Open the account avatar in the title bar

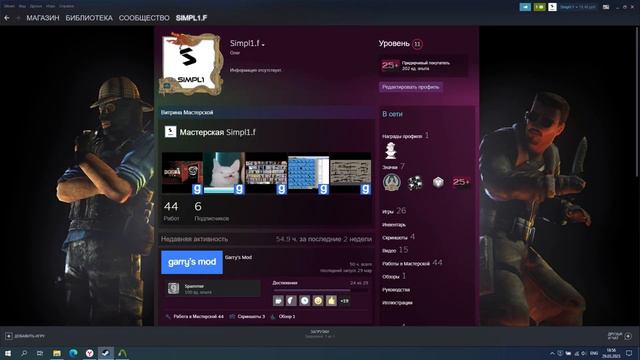point(552,7)
